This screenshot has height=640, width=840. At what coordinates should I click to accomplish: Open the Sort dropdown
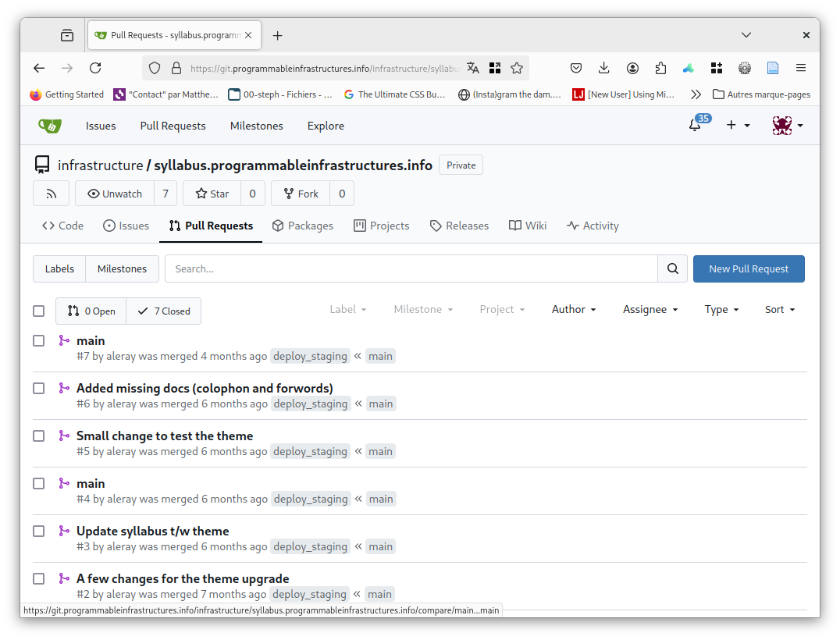(x=780, y=310)
